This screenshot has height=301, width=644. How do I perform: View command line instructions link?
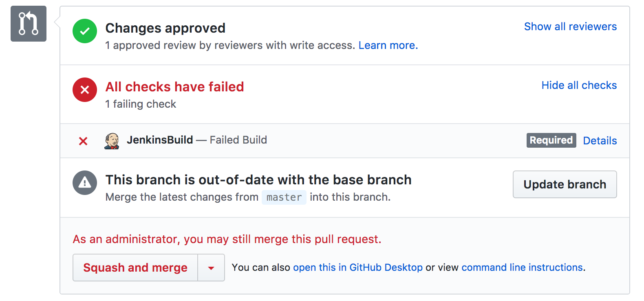[522, 268]
